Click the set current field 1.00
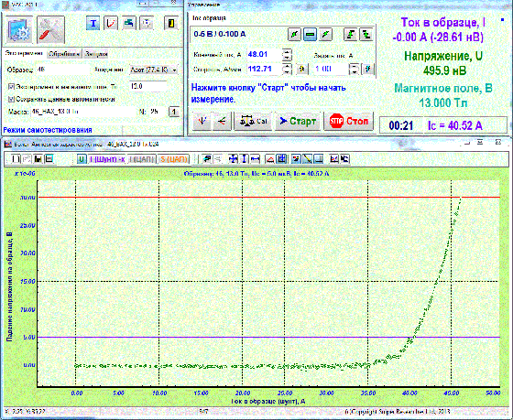 [x=330, y=69]
